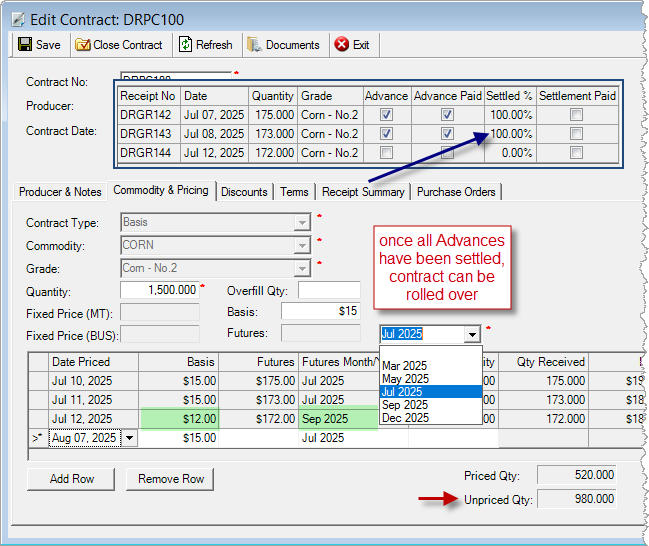Click the Remove Row button
This screenshot has height=546, width=649.
pos(170,479)
